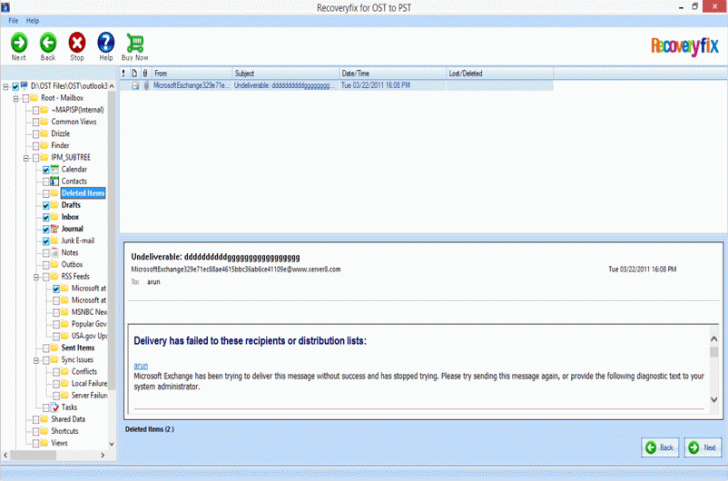728x481 pixels.
Task: Click the Contacts folder icon in tree
Action: [55, 181]
